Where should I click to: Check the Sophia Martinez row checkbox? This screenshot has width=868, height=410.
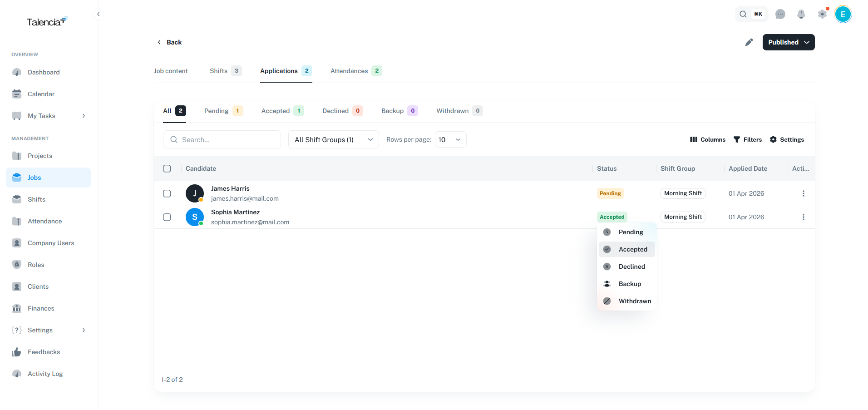click(167, 217)
